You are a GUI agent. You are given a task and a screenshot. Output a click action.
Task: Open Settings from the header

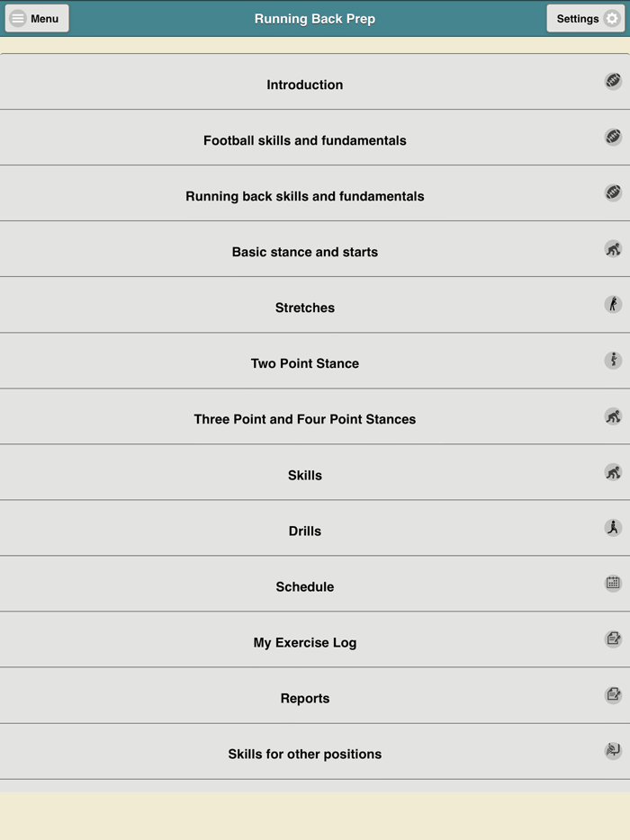tap(586, 19)
